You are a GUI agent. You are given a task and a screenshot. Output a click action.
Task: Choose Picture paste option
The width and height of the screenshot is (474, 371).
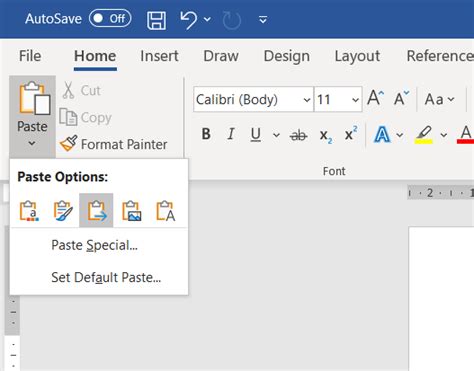[x=132, y=211]
